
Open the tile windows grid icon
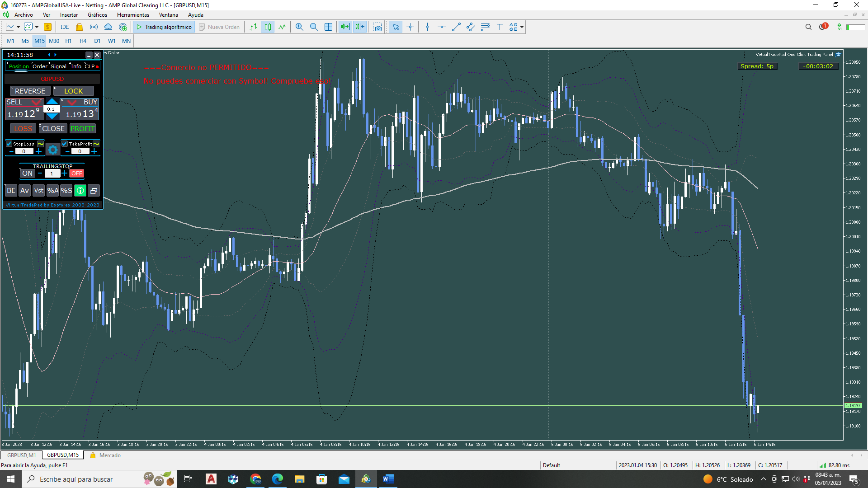pos(329,27)
